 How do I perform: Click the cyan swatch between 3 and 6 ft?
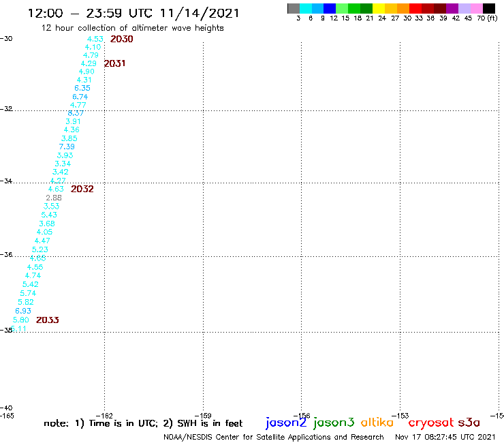click(x=306, y=8)
